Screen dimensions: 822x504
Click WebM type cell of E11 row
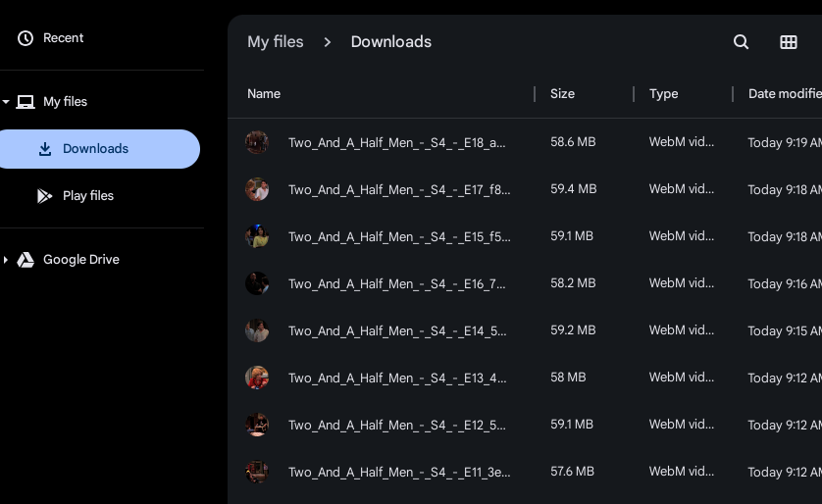point(682,472)
